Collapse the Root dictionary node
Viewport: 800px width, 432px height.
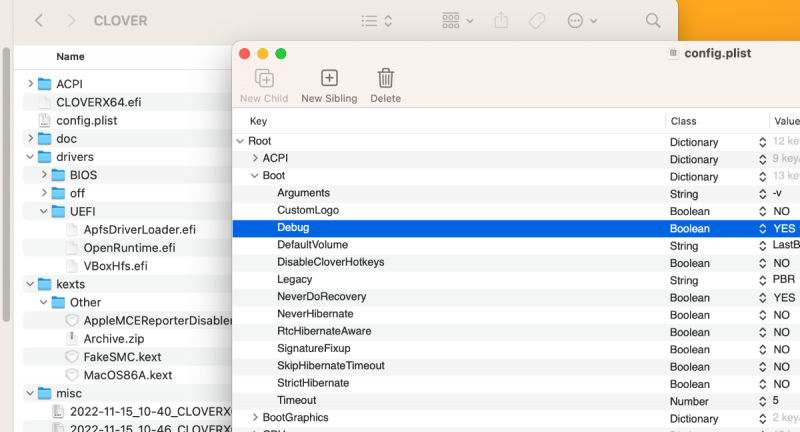(240, 141)
